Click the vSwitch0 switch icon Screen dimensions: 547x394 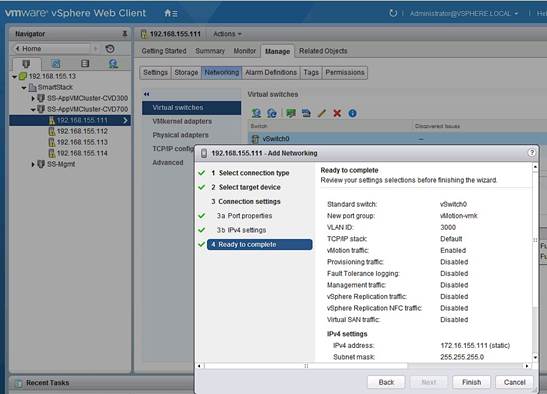(255, 139)
